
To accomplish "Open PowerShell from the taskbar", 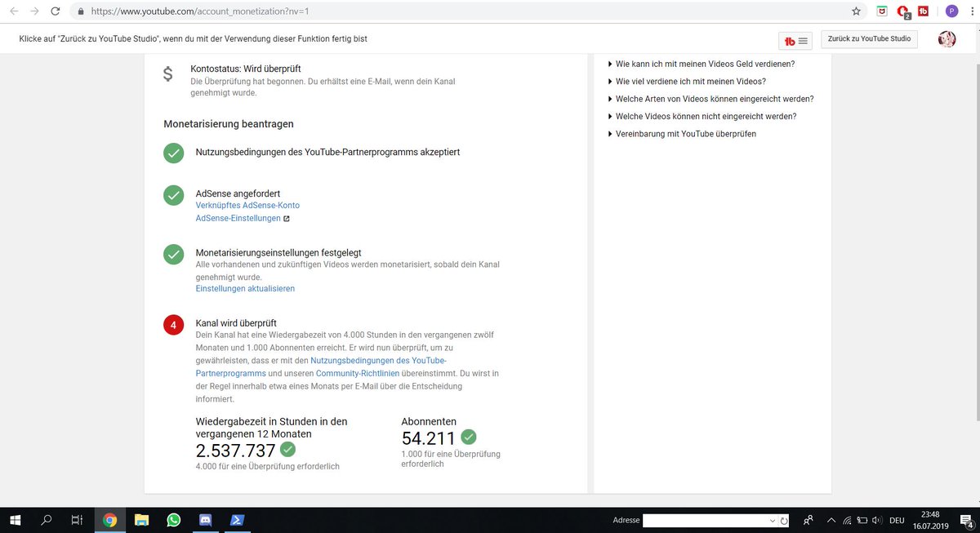I will tap(237, 520).
